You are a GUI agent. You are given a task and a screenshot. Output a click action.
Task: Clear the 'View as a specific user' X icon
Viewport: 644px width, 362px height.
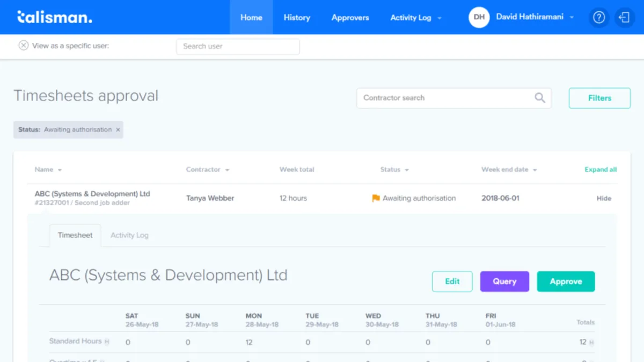pos(24,46)
